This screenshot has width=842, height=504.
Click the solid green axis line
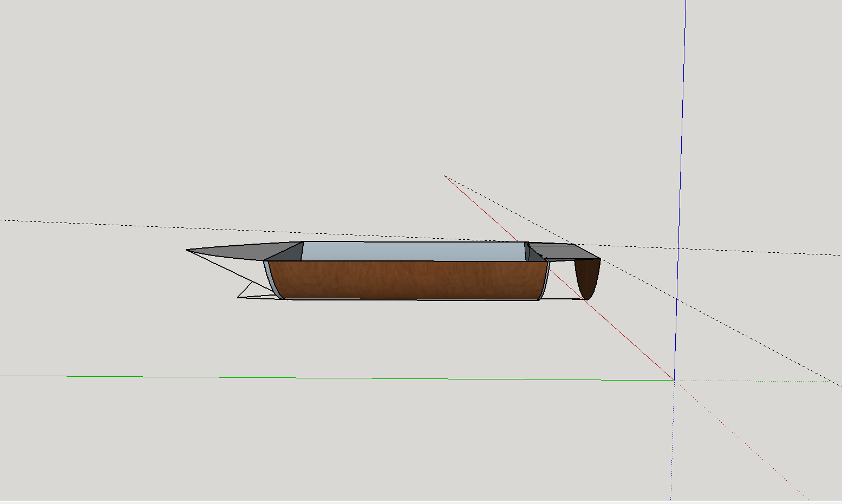pyautogui.click(x=337, y=378)
